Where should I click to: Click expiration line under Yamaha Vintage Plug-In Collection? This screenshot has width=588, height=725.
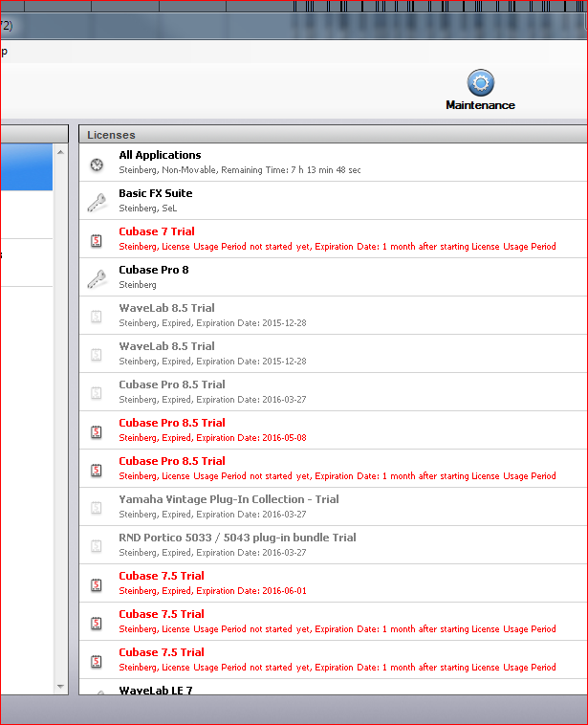tap(212, 515)
